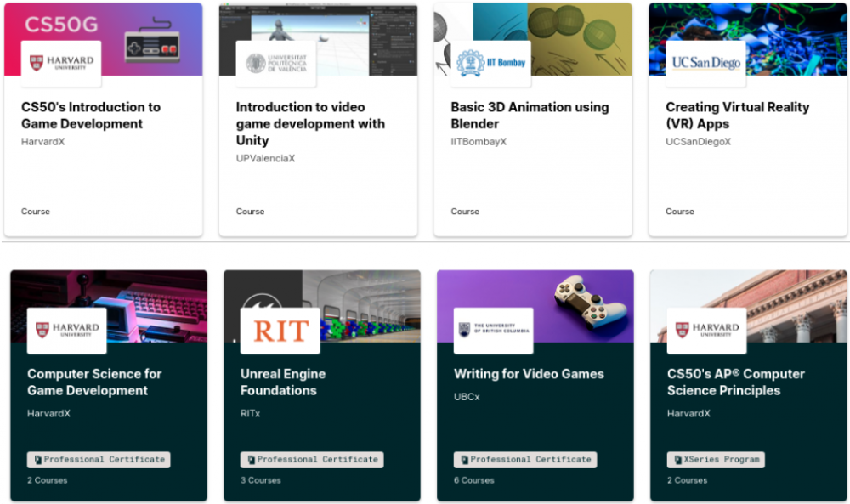Click the Professional Certificate badge for Unreal Engine

(x=311, y=459)
